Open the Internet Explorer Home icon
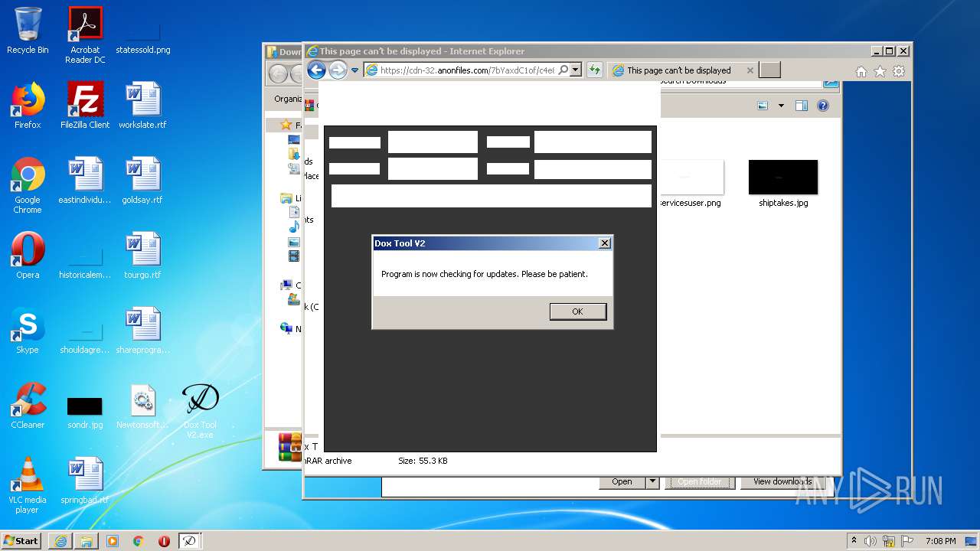This screenshot has height=551, width=980. click(861, 71)
